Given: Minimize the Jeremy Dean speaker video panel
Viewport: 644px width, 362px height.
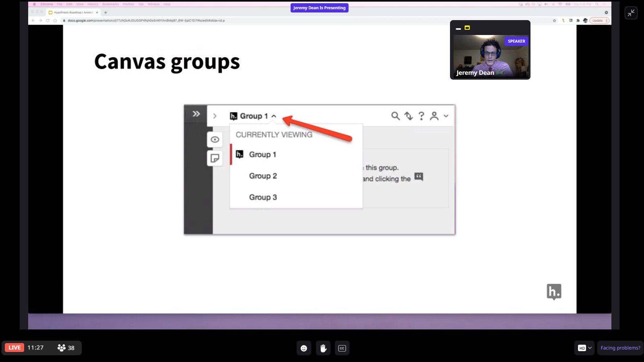Looking at the screenshot, I should pyautogui.click(x=458, y=29).
